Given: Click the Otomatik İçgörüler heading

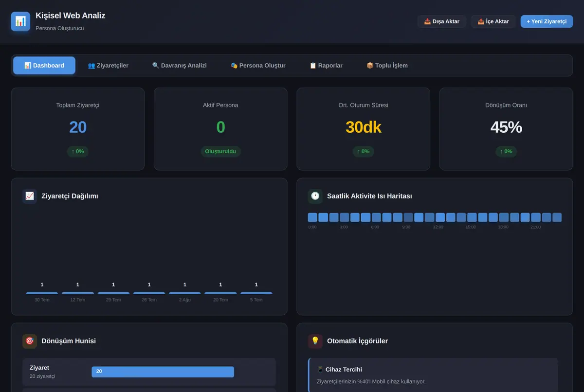Looking at the screenshot, I should click(358, 341).
